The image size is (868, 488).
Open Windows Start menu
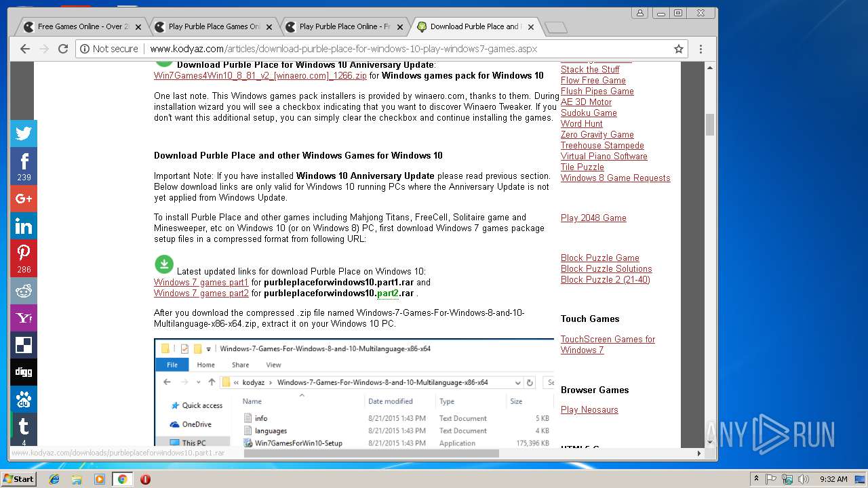[19, 479]
